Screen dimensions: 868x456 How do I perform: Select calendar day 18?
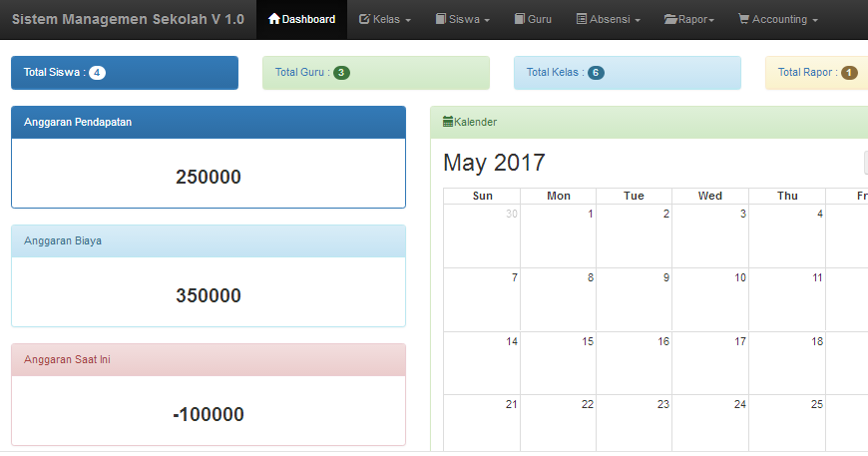click(x=818, y=341)
